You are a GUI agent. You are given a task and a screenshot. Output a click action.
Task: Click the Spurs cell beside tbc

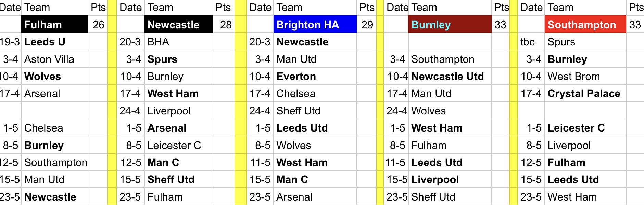(x=585, y=42)
